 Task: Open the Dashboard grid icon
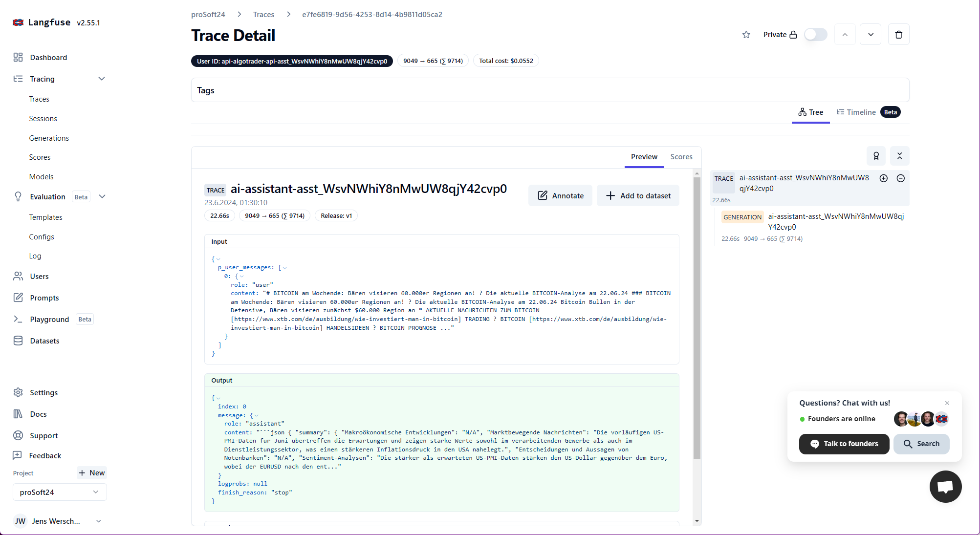pos(18,57)
